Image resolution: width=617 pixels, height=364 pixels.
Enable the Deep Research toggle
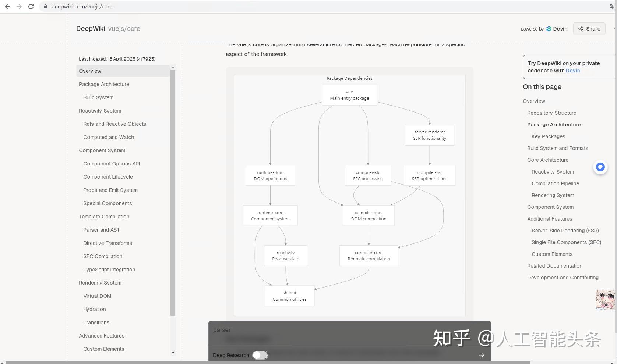click(x=260, y=355)
